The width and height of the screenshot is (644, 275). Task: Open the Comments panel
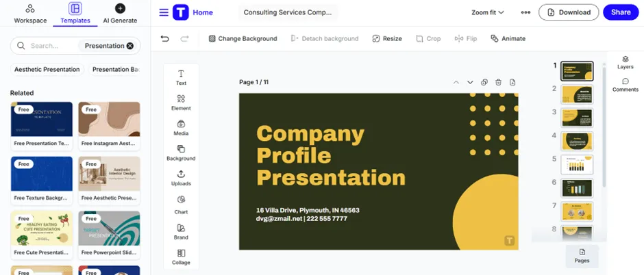pyautogui.click(x=625, y=86)
